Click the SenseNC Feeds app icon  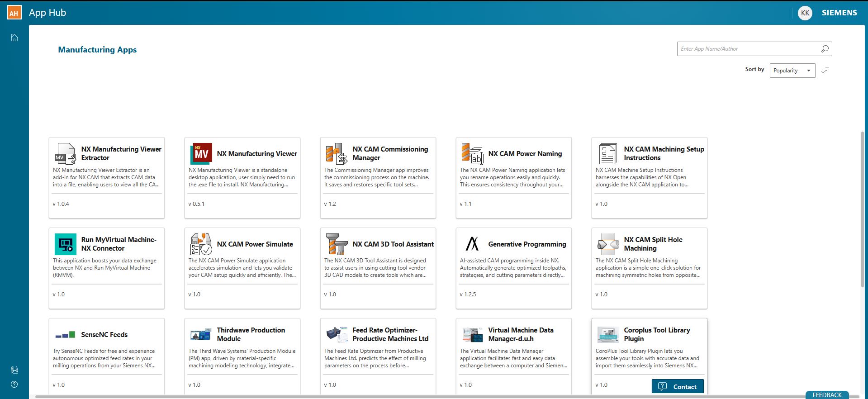(x=65, y=335)
